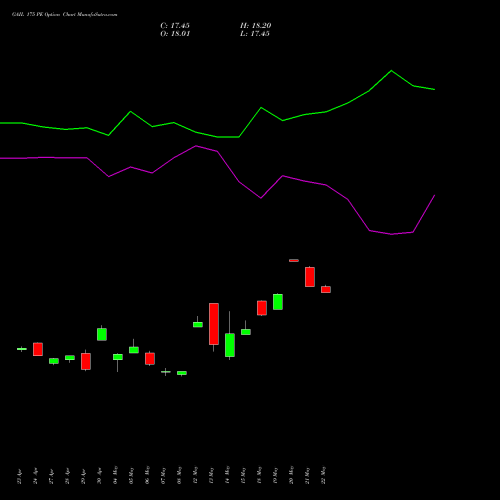Click the '21 May' date axis label

[x=307, y=475]
